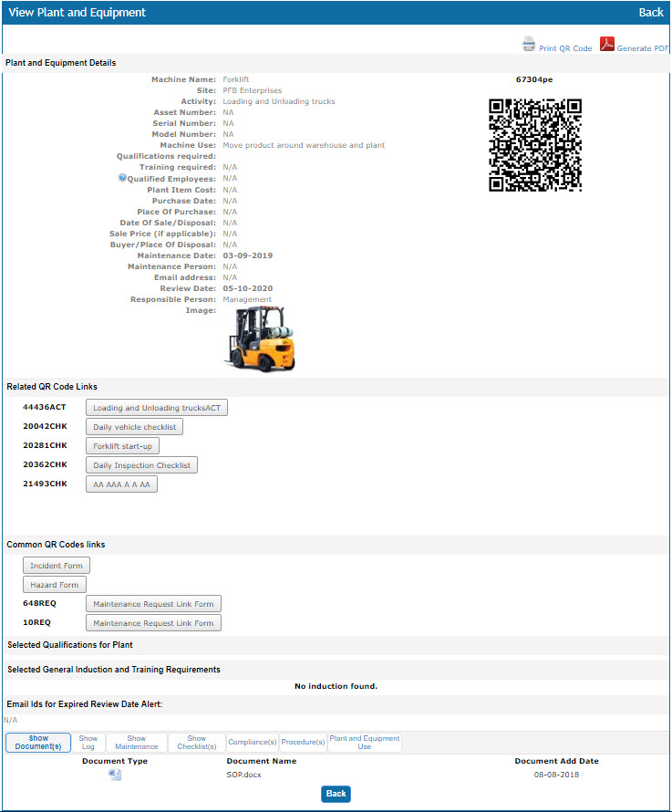
Task: Click the forklift image thumbnail
Action: click(260, 338)
